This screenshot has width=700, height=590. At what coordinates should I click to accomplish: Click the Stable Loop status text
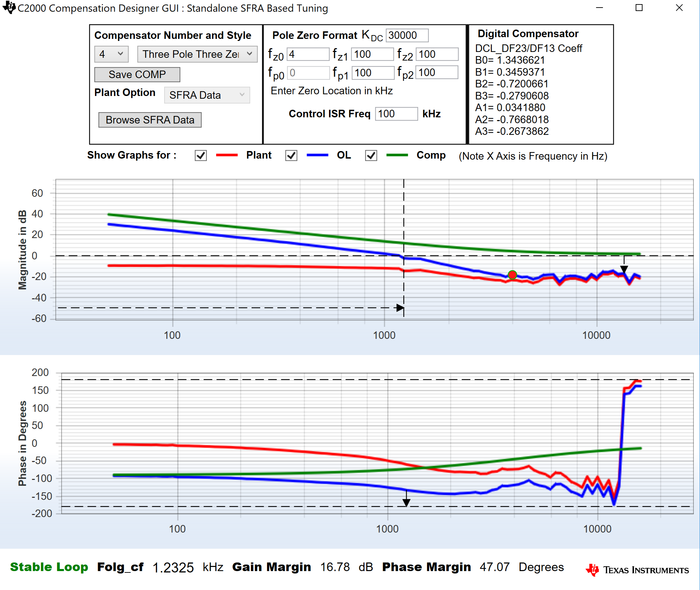pyautogui.click(x=49, y=567)
